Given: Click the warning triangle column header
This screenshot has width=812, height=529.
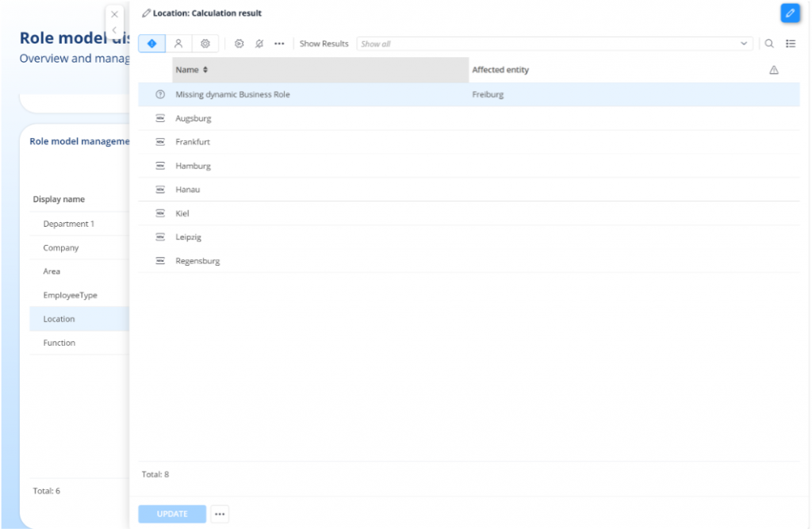Looking at the screenshot, I should click(x=774, y=70).
